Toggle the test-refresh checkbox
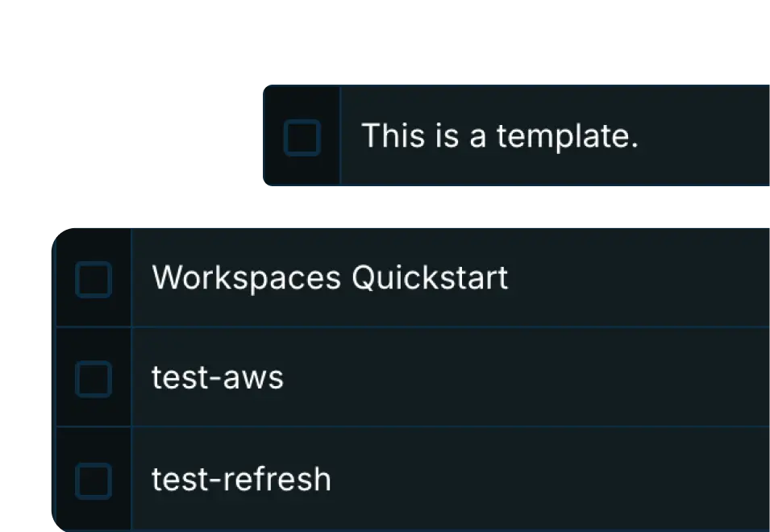Viewport: 770px width, 532px height. 94,480
